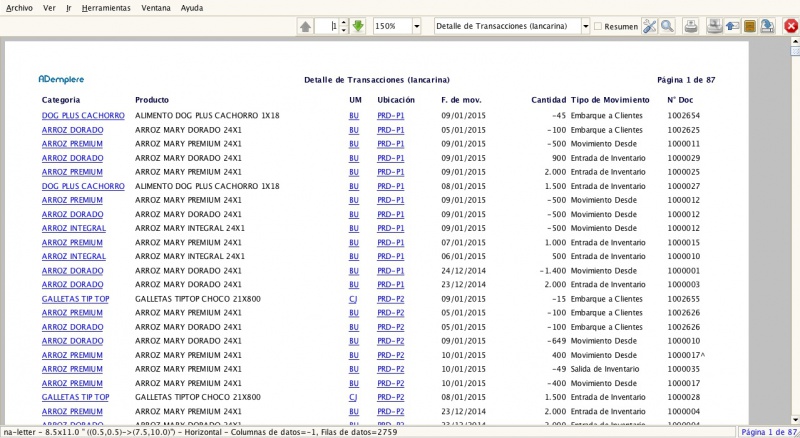The height and width of the screenshot is (438, 800).
Task: Open the Find magnifier tool
Action: [x=667, y=26]
